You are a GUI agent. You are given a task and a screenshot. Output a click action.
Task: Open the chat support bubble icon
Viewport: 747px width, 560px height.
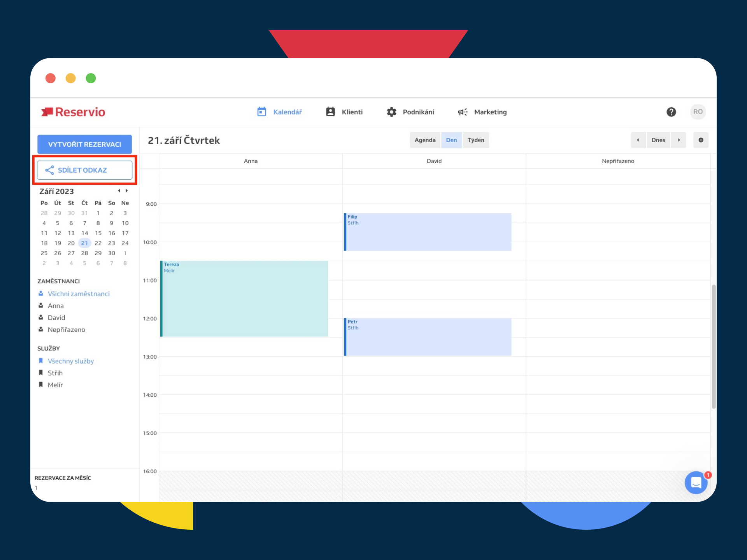(696, 483)
